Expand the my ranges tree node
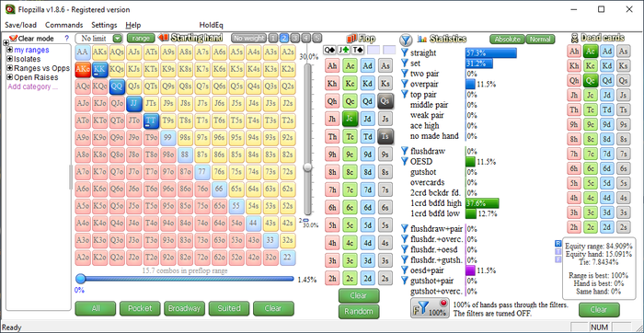The width and height of the screenshot is (644, 333). point(10,50)
